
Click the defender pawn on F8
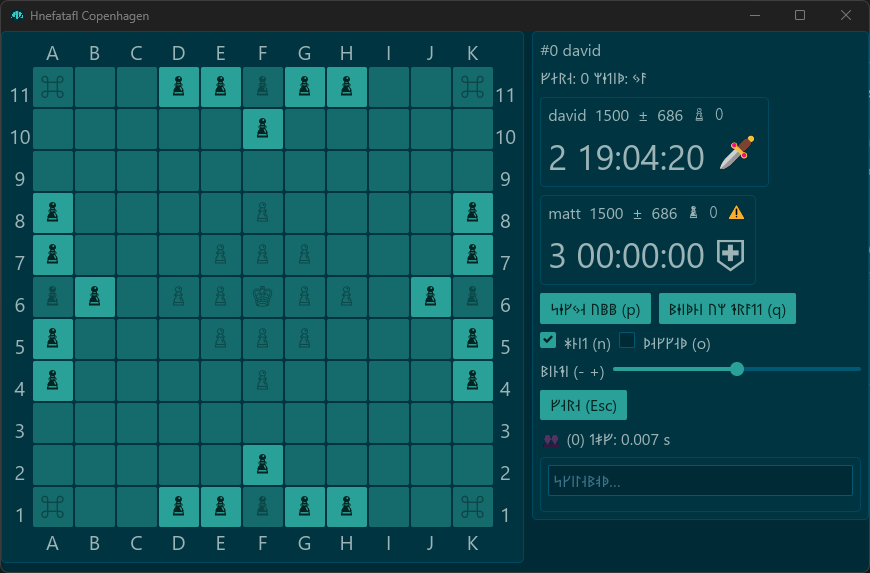click(262, 213)
